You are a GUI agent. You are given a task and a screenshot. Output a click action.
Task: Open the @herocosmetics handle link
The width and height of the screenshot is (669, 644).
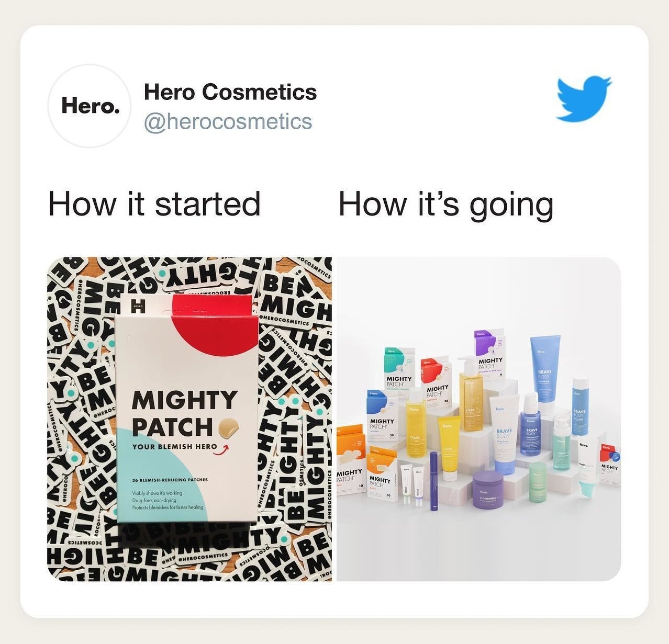[228, 121]
